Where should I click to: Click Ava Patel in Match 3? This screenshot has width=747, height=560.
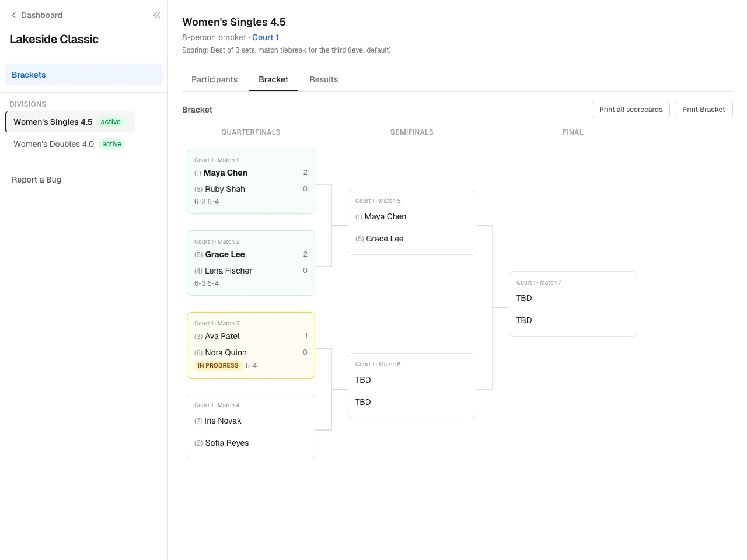(222, 336)
